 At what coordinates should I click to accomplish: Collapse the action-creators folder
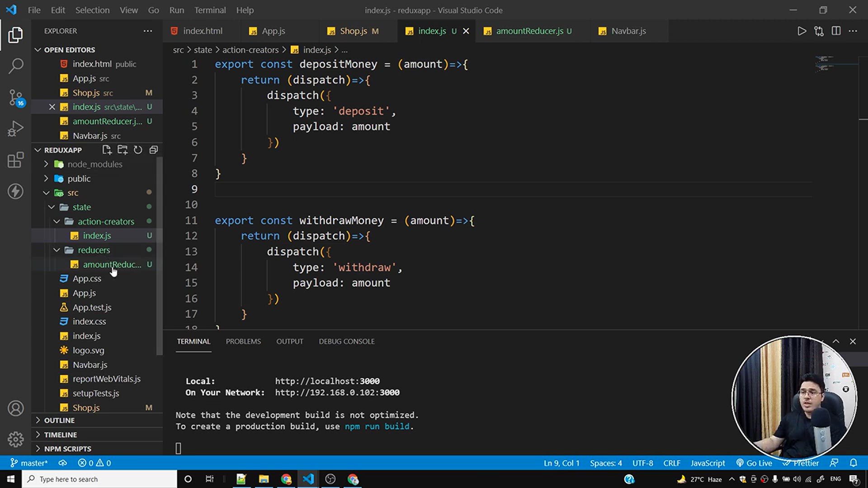pos(106,221)
